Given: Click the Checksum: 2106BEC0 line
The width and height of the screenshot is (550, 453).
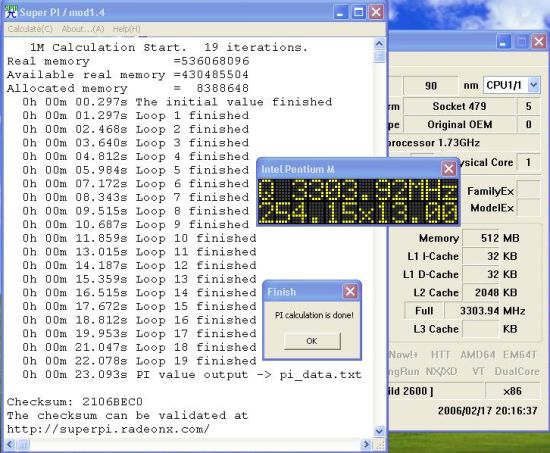Looking at the screenshot, I should pos(75,401).
